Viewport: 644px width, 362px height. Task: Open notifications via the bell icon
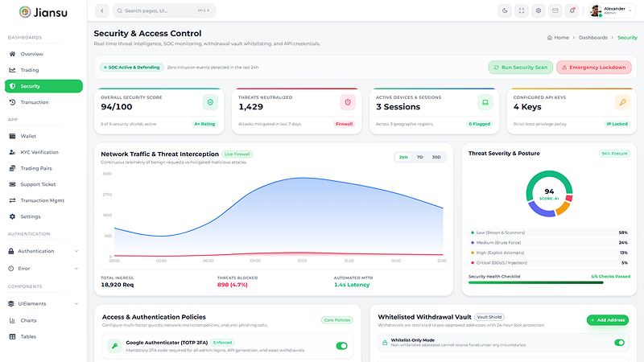(572, 10)
